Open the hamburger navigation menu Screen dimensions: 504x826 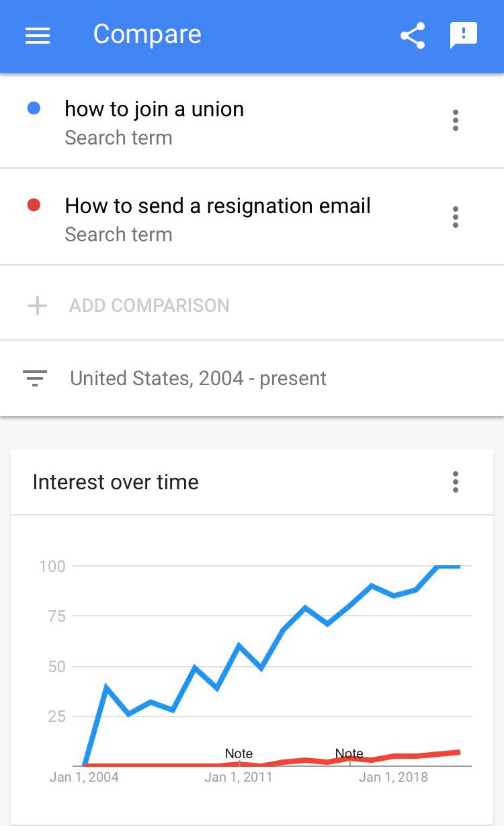click(38, 36)
